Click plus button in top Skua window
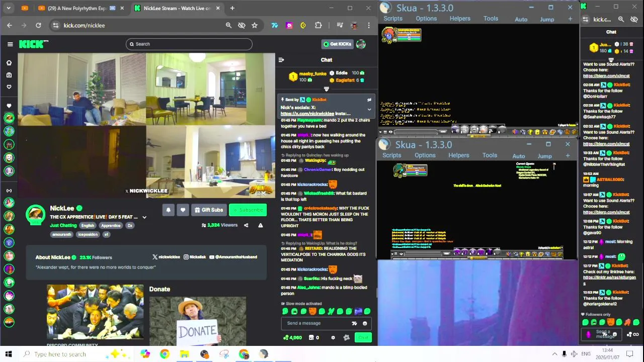 click(x=570, y=19)
